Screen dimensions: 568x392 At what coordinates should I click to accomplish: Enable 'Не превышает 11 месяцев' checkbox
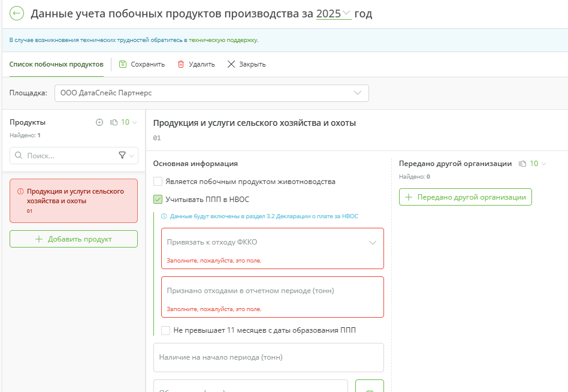(166, 330)
